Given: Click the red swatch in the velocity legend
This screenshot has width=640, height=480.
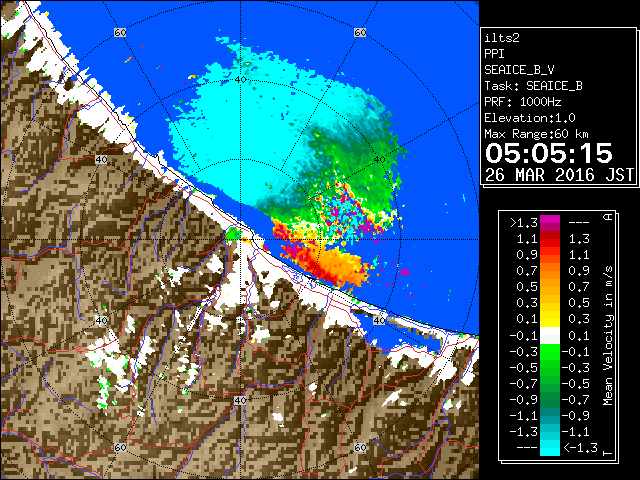Looking at the screenshot, I should pyautogui.click(x=550, y=240).
